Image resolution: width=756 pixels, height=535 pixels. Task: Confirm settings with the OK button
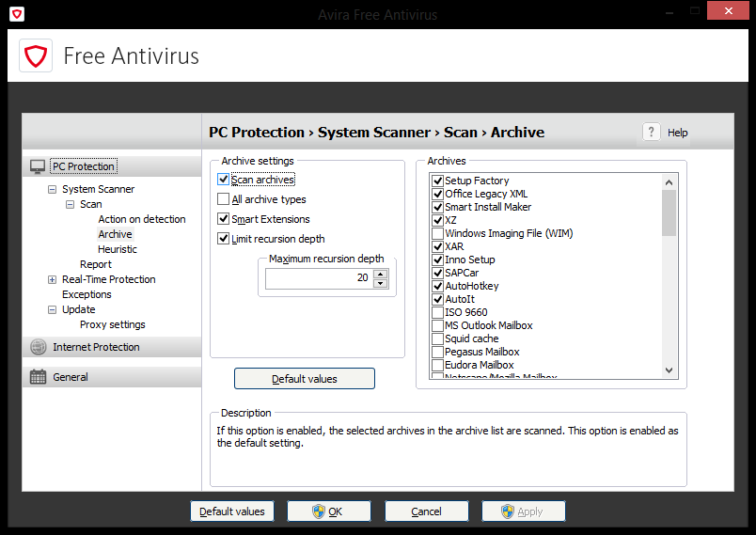pos(329,511)
